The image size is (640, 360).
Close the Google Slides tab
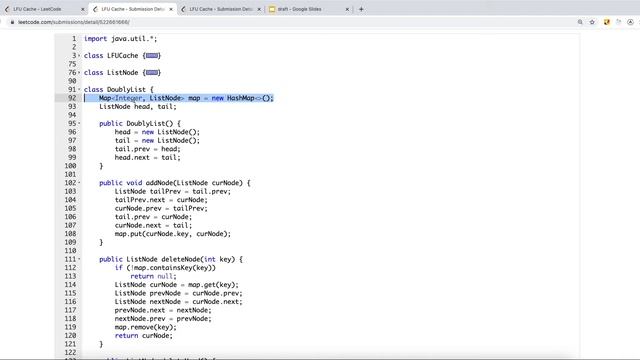pos(347,9)
